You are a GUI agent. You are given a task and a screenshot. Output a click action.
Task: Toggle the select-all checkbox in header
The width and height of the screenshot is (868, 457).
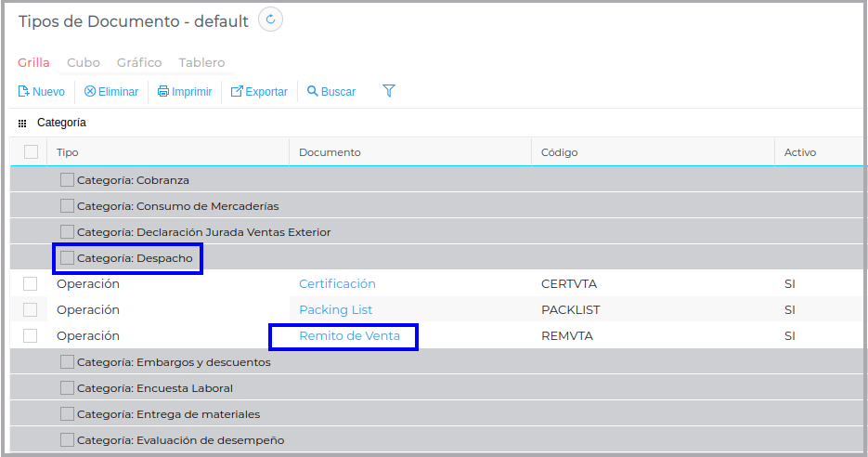(31, 152)
